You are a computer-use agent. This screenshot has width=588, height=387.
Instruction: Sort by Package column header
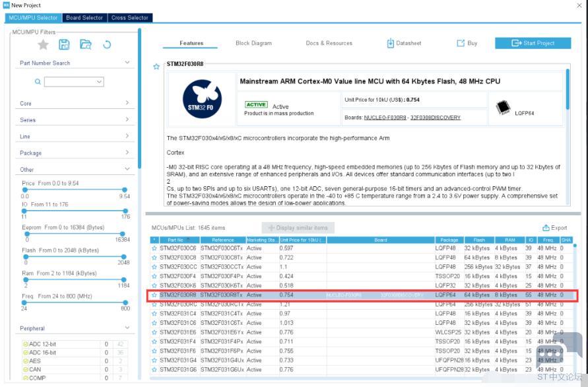click(449, 240)
